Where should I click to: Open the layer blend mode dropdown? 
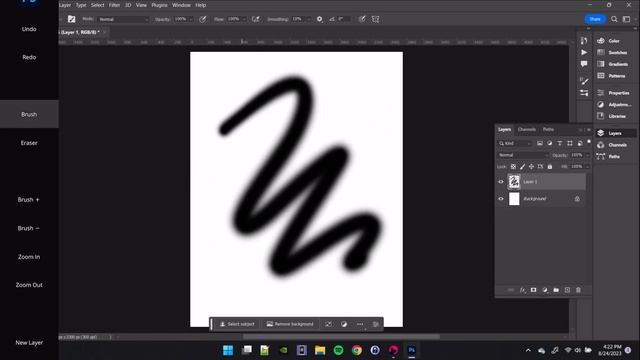523,155
